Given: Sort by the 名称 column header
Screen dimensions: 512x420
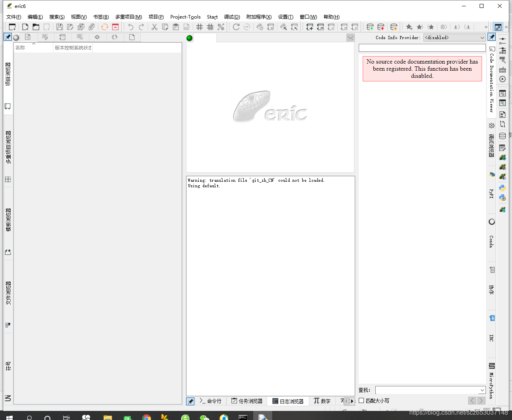Looking at the screenshot, I should point(34,47).
